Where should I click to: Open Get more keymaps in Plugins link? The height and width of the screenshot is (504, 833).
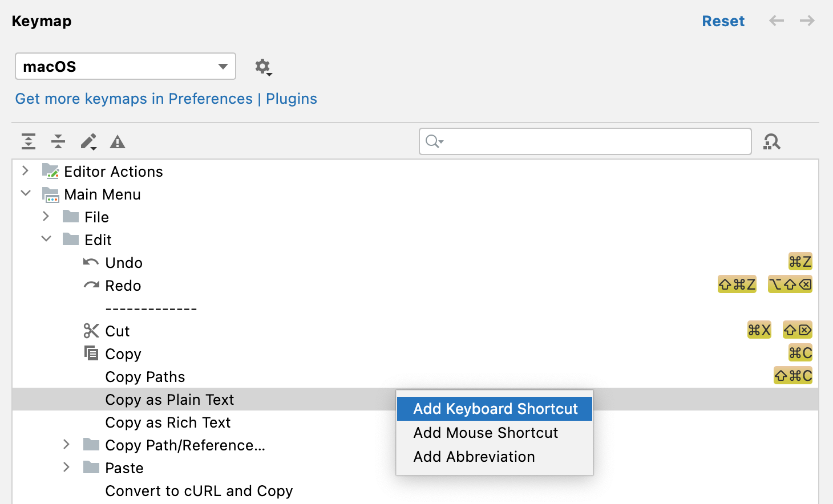[166, 99]
